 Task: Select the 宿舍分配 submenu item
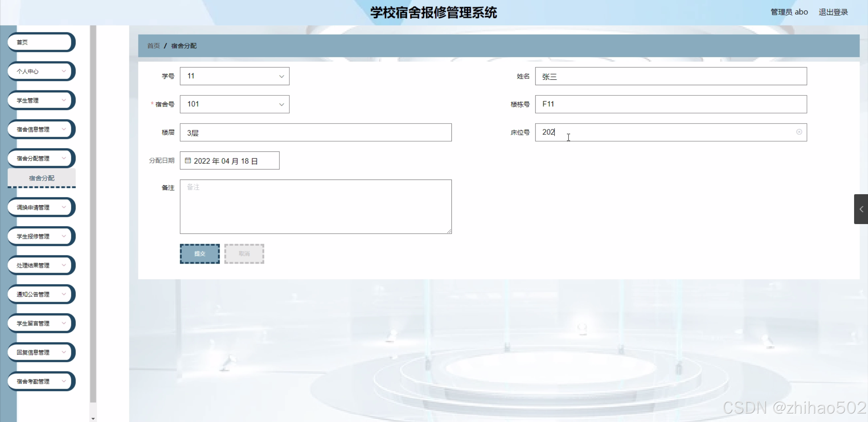[41, 178]
